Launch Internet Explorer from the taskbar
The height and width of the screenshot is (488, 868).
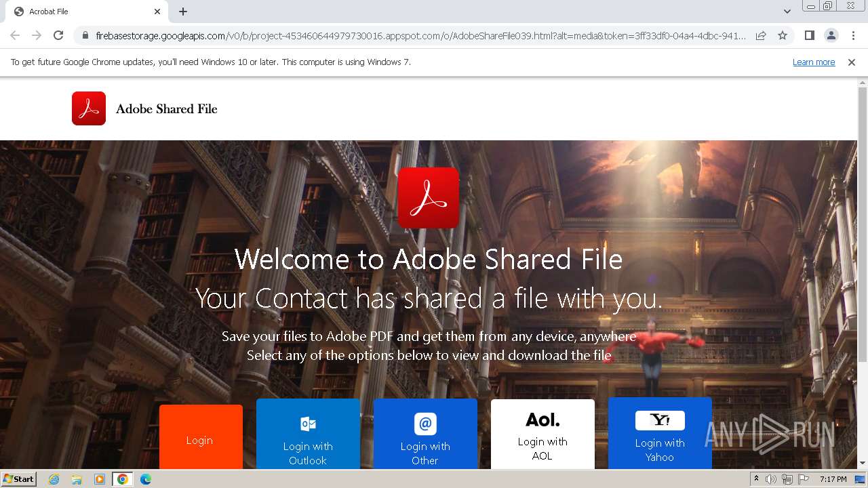point(54,479)
